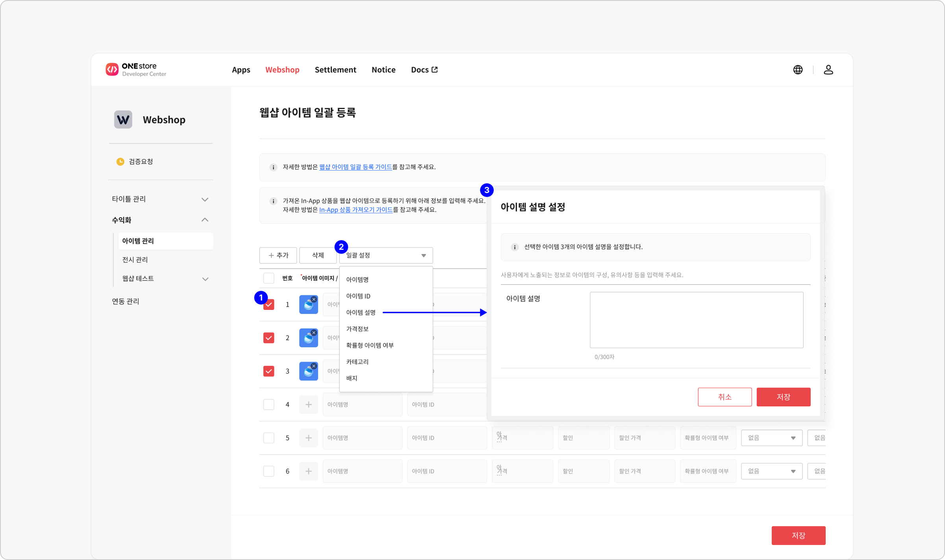Open the Settlement navigation tab

335,70
